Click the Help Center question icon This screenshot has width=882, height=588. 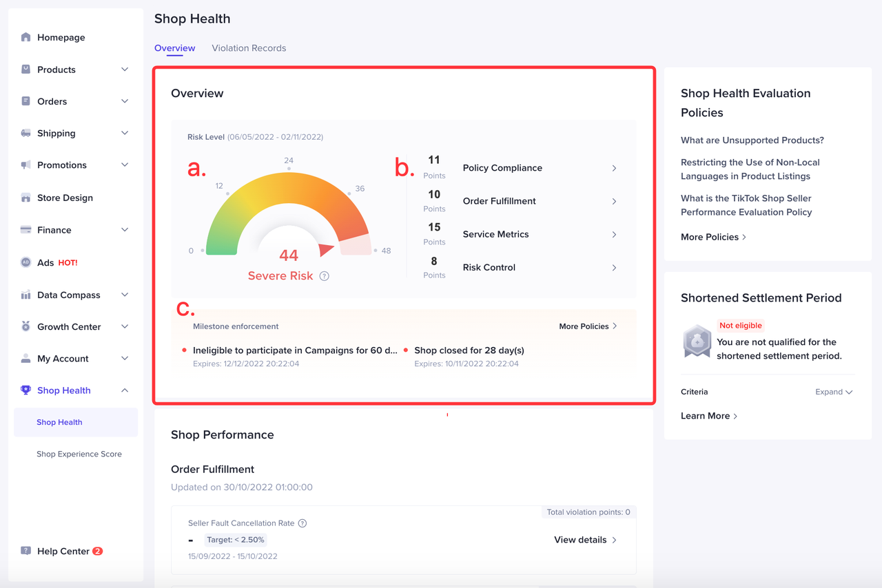click(x=25, y=551)
